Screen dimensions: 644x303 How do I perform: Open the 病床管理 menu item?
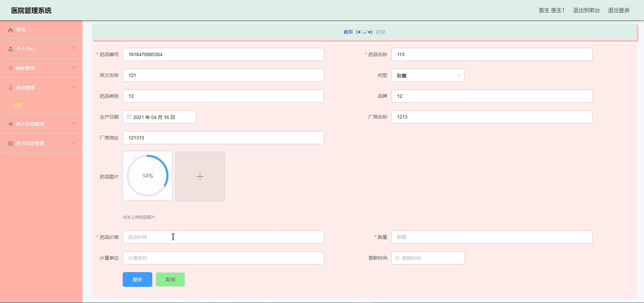(26, 68)
